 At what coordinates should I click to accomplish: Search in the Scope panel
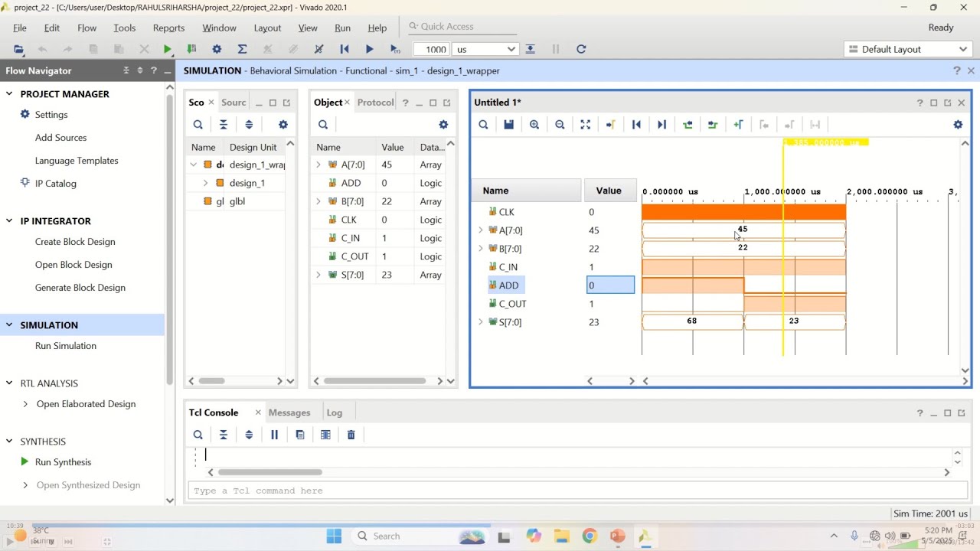pos(198,125)
